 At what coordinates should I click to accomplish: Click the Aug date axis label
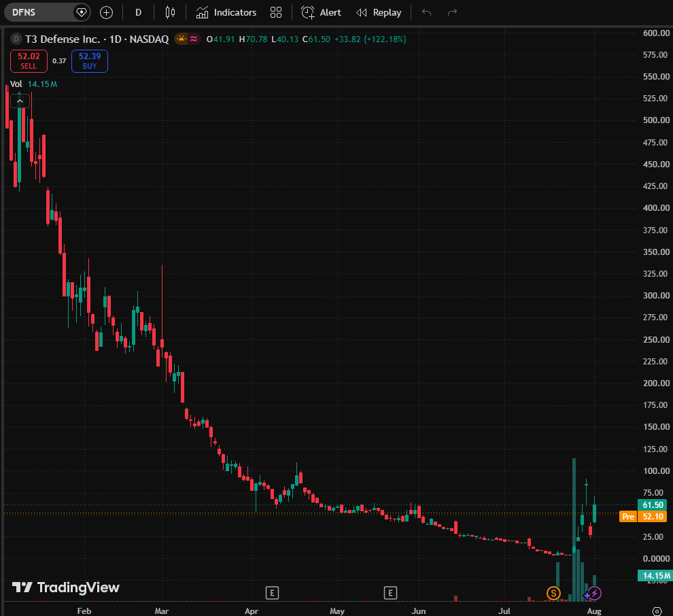pyautogui.click(x=594, y=611)
